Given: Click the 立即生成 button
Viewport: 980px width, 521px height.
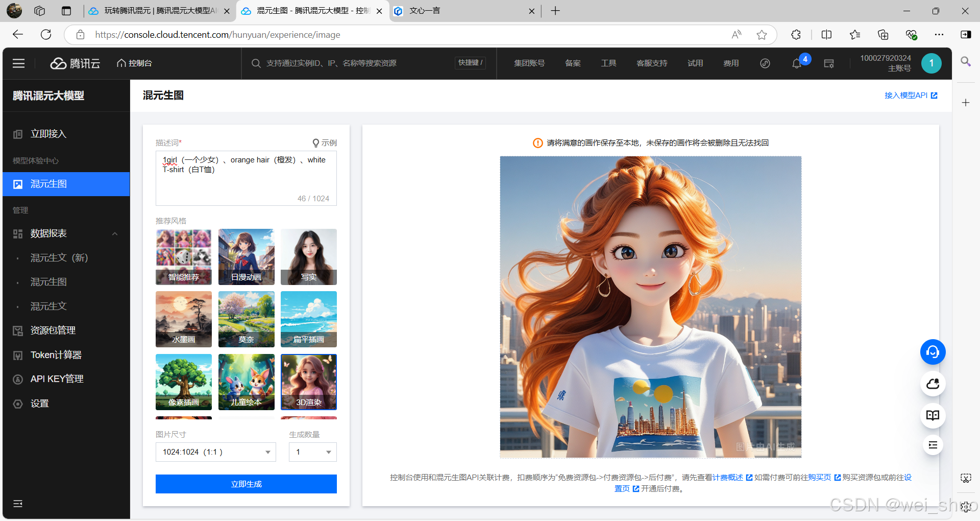Looking at the screenshot, I should [246, 484].
